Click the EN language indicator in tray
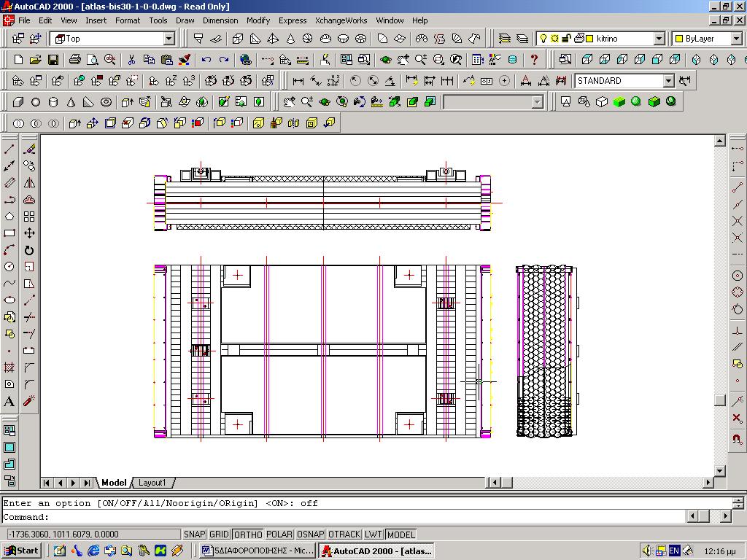This screenshot has height=560, width=747. tap(674, 551)
